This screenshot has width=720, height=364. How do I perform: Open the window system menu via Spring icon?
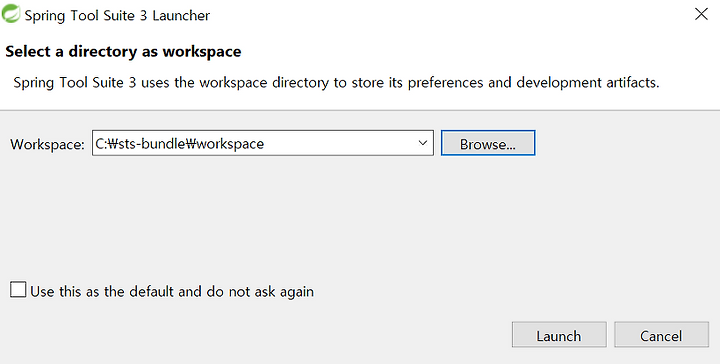click(11, 14)
